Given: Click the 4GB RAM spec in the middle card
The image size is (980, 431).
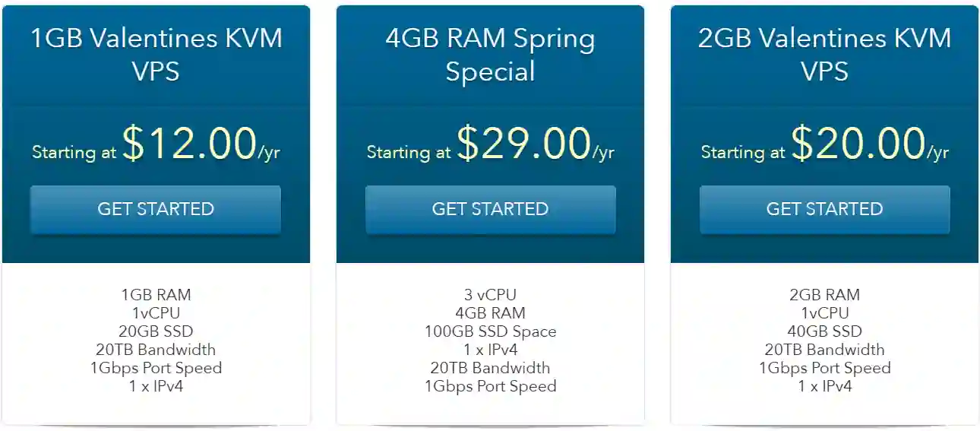Looking at the screenshot, I should point(490,313).
